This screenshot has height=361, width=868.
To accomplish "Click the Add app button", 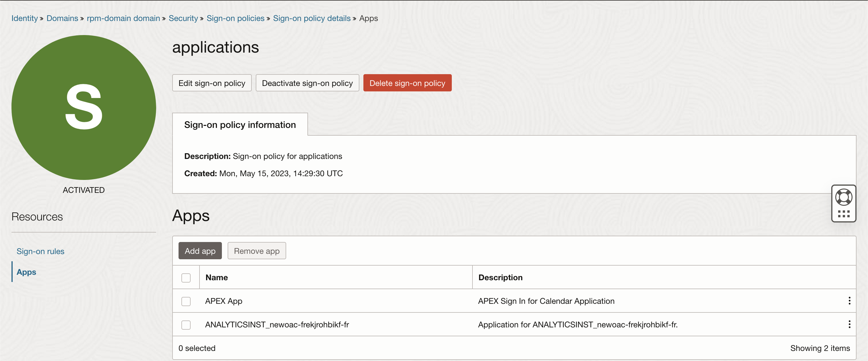I will [200, 251].
